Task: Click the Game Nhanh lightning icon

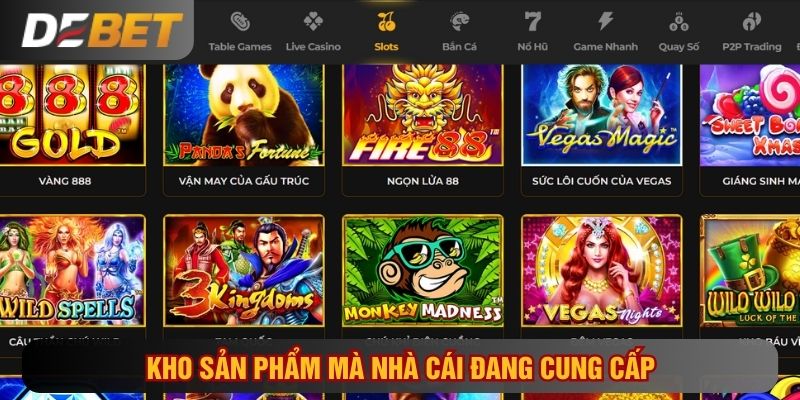Action: (x=606, y=21)
